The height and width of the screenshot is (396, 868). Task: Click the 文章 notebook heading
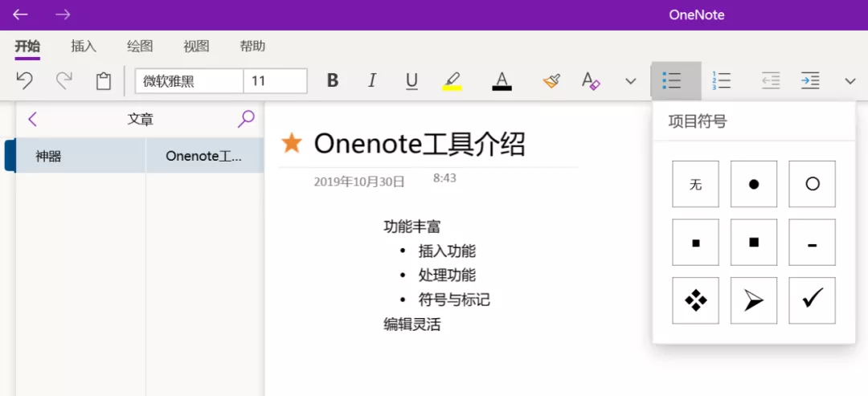[x=140, y=119]
